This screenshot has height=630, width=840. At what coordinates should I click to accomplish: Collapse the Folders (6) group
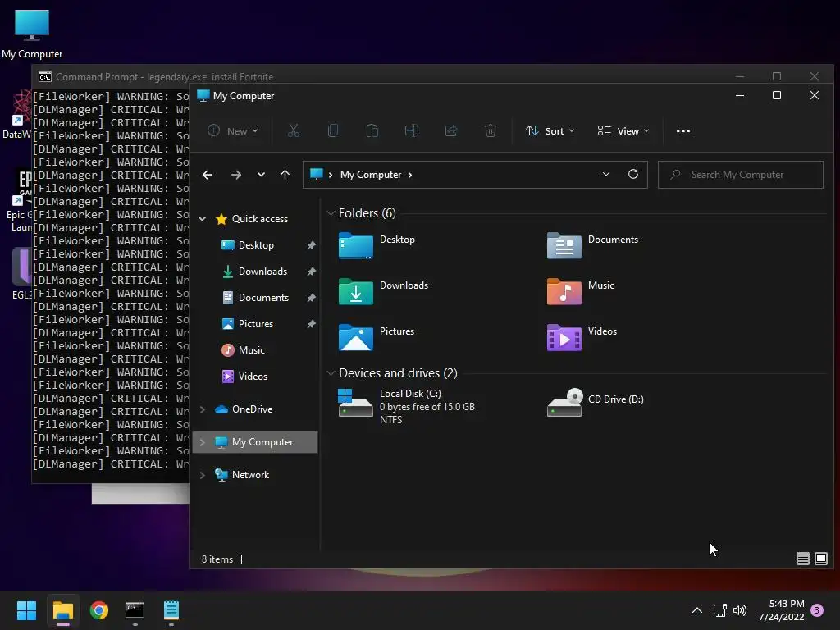331,213
